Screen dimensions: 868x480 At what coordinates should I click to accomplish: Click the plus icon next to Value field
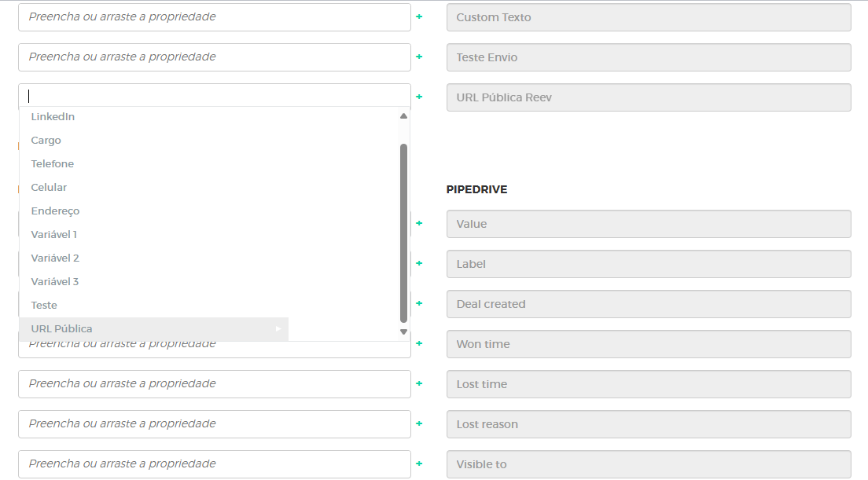point(419,223)
